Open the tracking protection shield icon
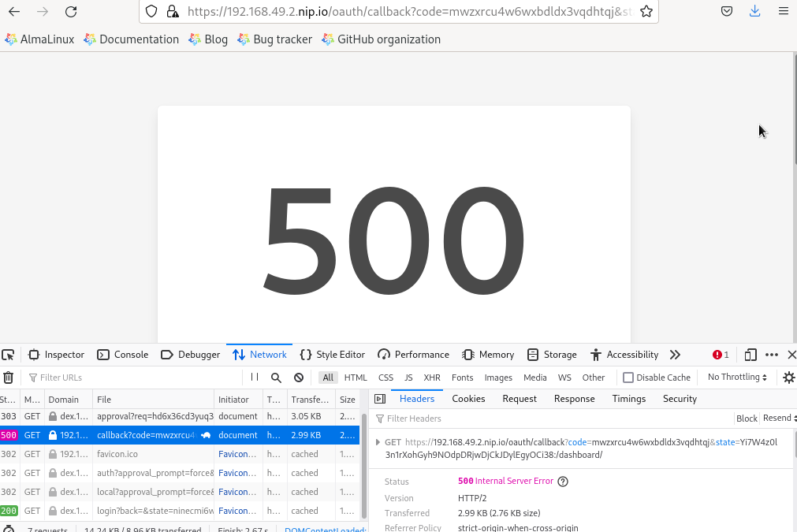This screenshot has width=797, height=532. [151, 11]
